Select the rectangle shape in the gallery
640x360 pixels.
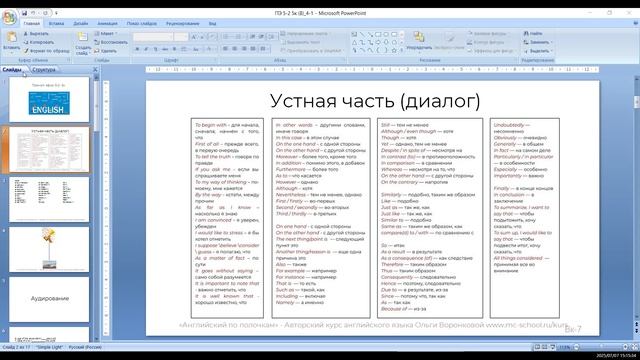point(378,34)
